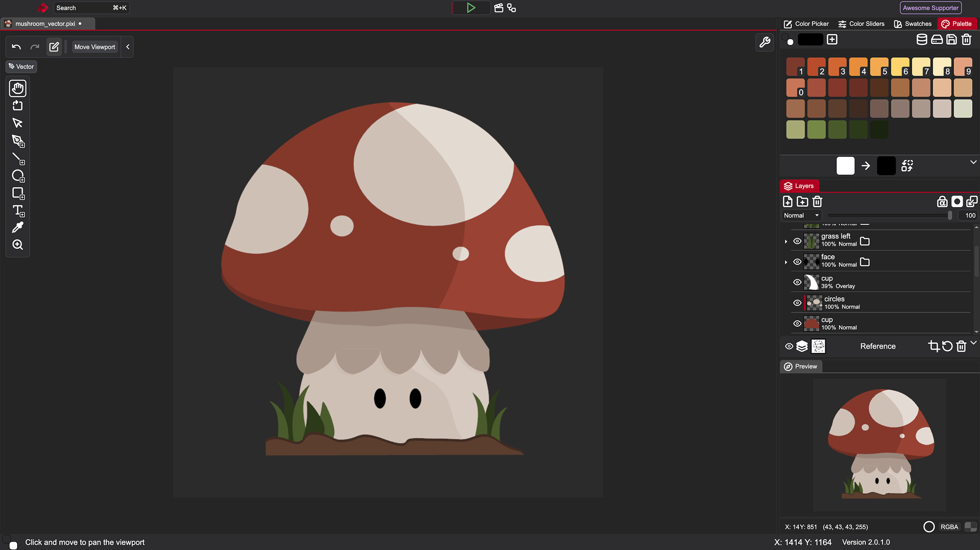
Task: Activate the Text tool
Action: tap(18, 211)
